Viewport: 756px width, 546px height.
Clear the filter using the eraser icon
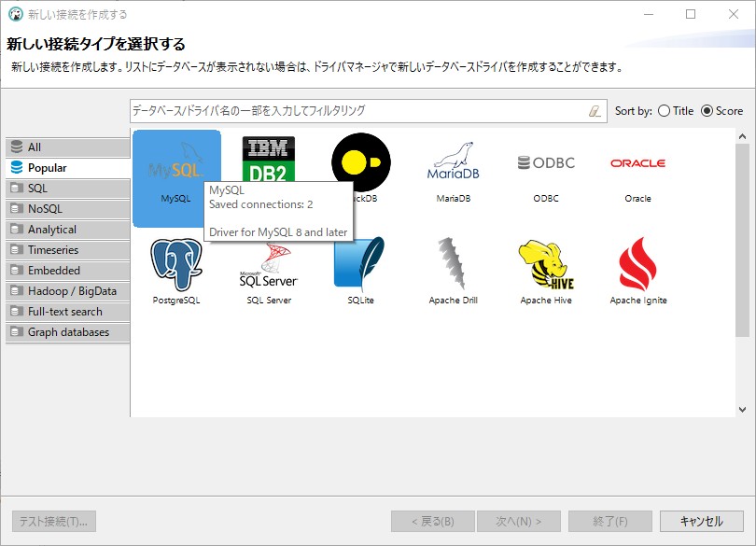pyautogui.click(x=595, y=111)
